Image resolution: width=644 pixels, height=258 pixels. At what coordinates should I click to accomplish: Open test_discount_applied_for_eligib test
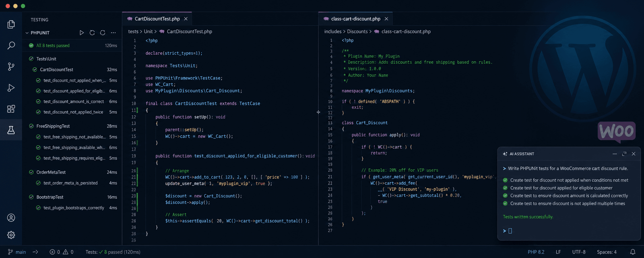click(x=72, y=91)
